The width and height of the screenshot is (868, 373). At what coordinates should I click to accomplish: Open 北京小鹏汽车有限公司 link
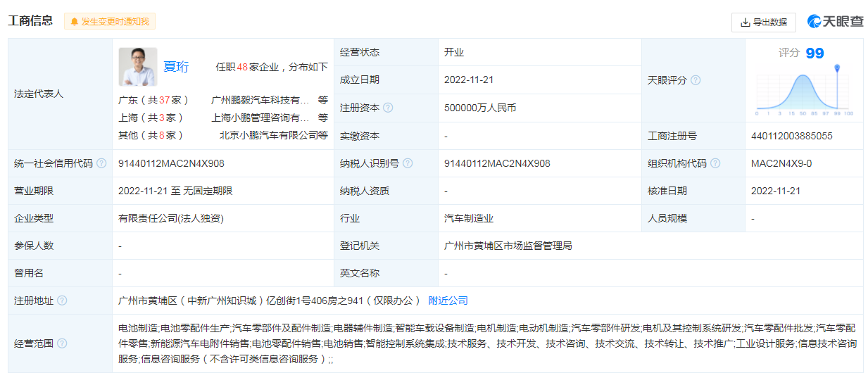pos(268,135)
